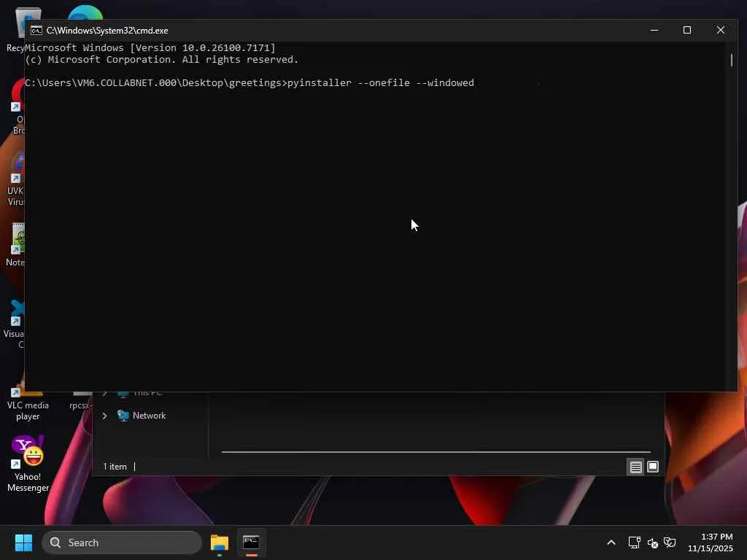Click the '1 item' status text
Screen dimensions: 747x560
pyautogui.click(x=115, y=467)
